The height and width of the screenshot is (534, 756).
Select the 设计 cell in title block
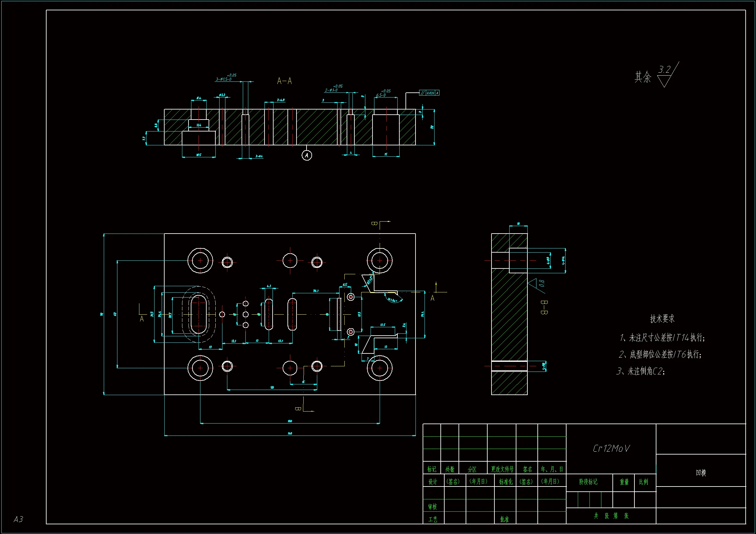(x=433, y=482)
